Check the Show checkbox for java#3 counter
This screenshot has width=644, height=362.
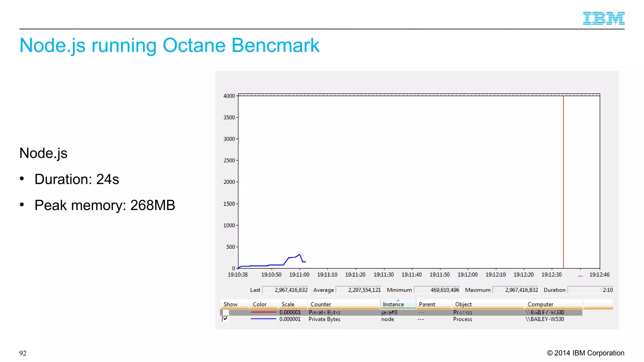point(225,312)
